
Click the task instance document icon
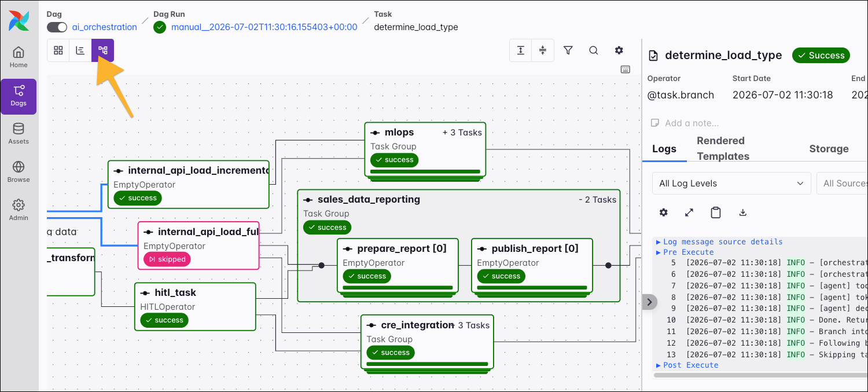[x=653, y=56]
